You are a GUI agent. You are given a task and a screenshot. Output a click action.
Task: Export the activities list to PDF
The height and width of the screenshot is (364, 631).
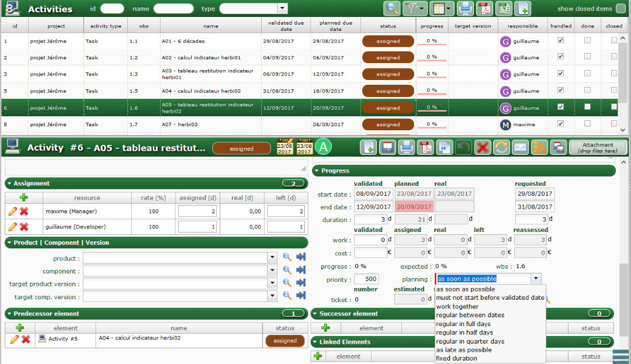(484, 9)
